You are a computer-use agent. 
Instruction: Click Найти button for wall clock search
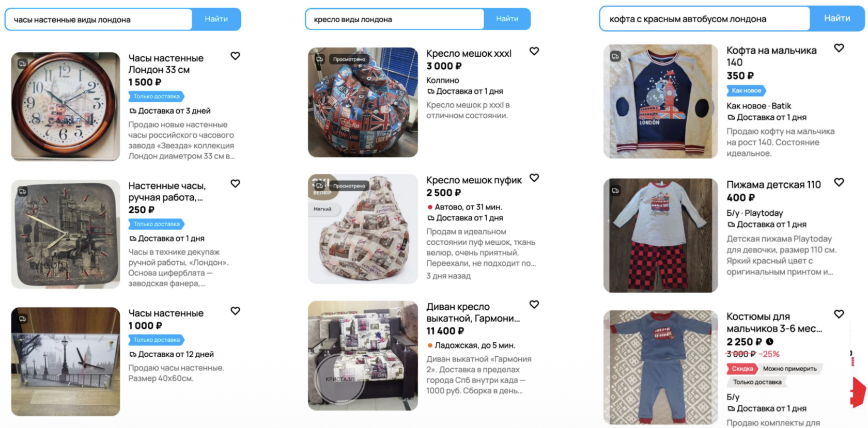click(x=216, y=19)
